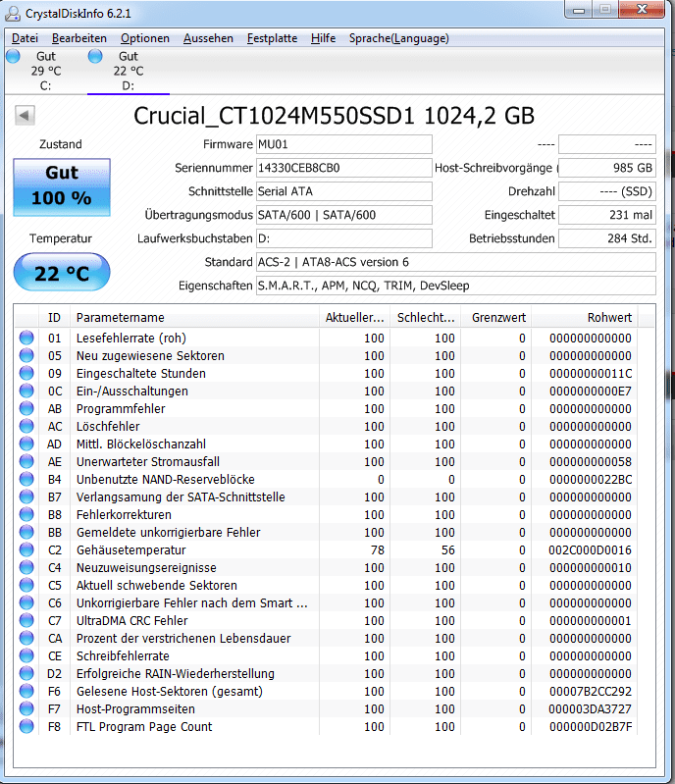Image resolution: width=675 pixels, height=784 pixels.
Task: Click the Eingeschaltet value 231 mal
Action: click(x=607, y=215)
